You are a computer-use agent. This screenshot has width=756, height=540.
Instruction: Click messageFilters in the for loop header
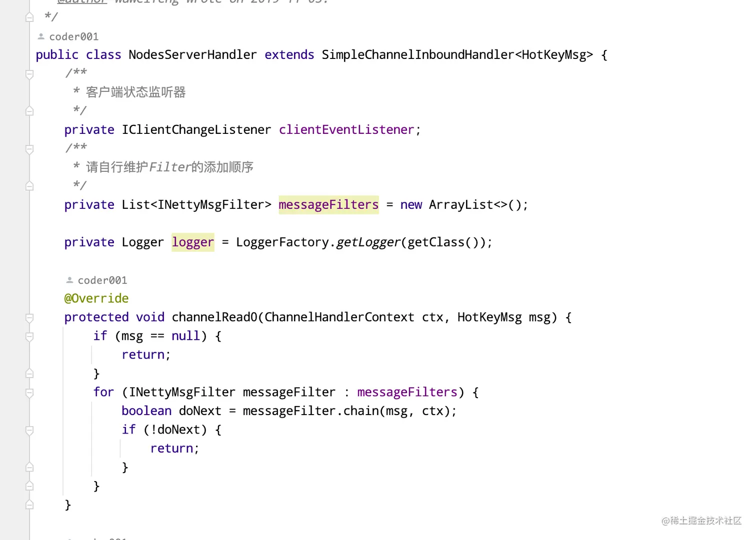[x=407, y=392]
